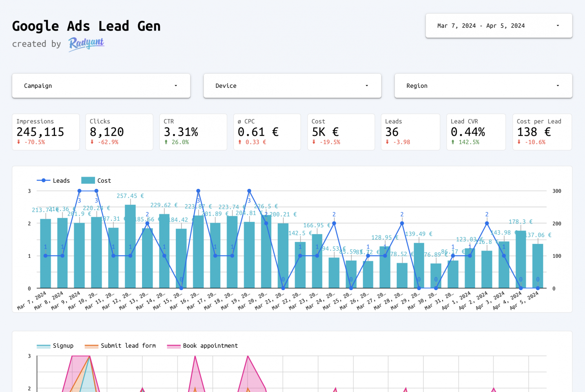This screenshot has height=392, width=585.
Task: Open the Region filter dropdown
Action: pos(483,86)
